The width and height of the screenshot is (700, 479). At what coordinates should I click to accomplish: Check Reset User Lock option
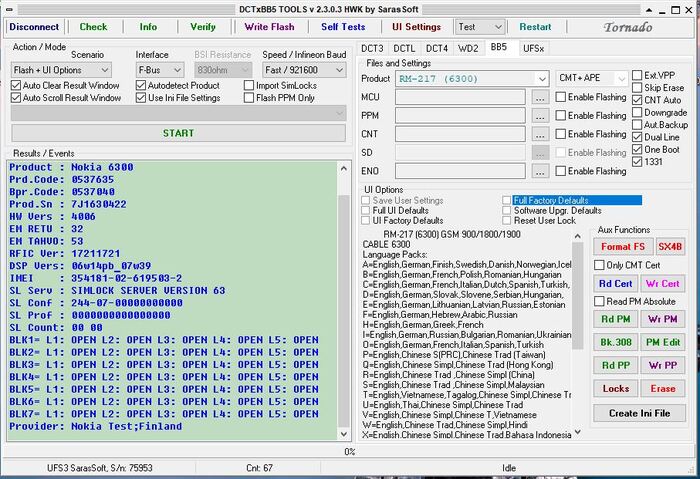507,221
